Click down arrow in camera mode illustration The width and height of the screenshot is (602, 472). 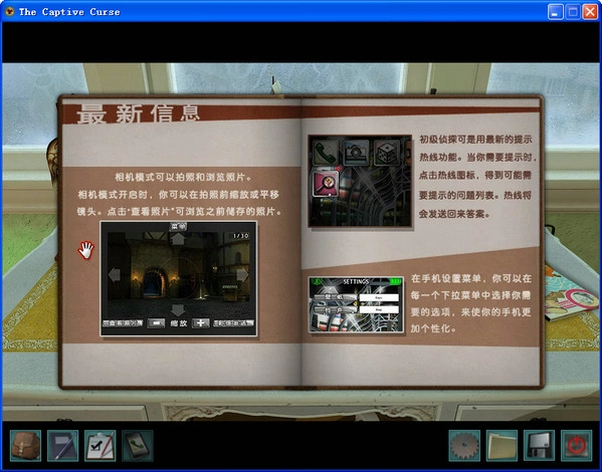click(177, 310)
